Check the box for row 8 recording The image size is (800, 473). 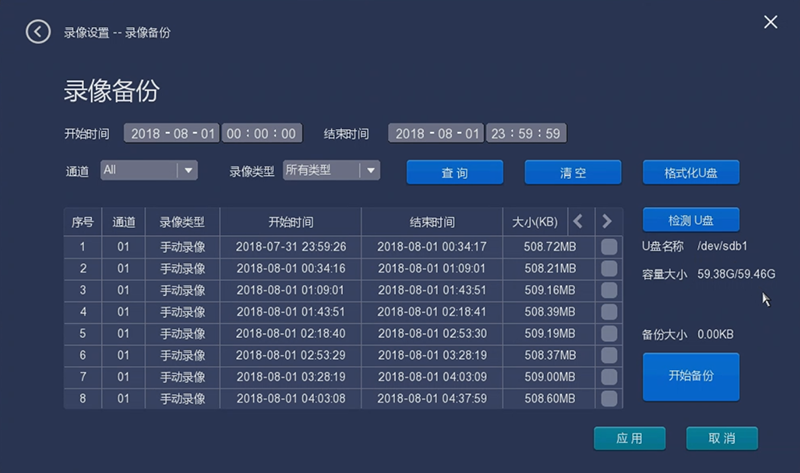pos(608,398)
